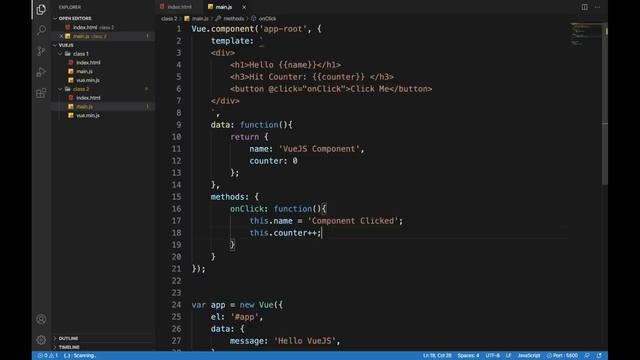
Task: Select main.js class 2 in Open Editors
Action: 89,36
